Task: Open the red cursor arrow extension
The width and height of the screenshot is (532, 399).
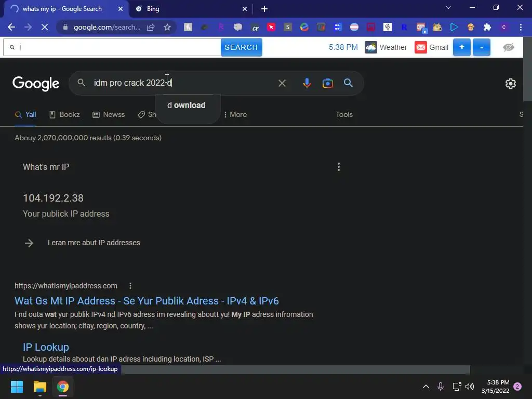Action: click(271, 27)
